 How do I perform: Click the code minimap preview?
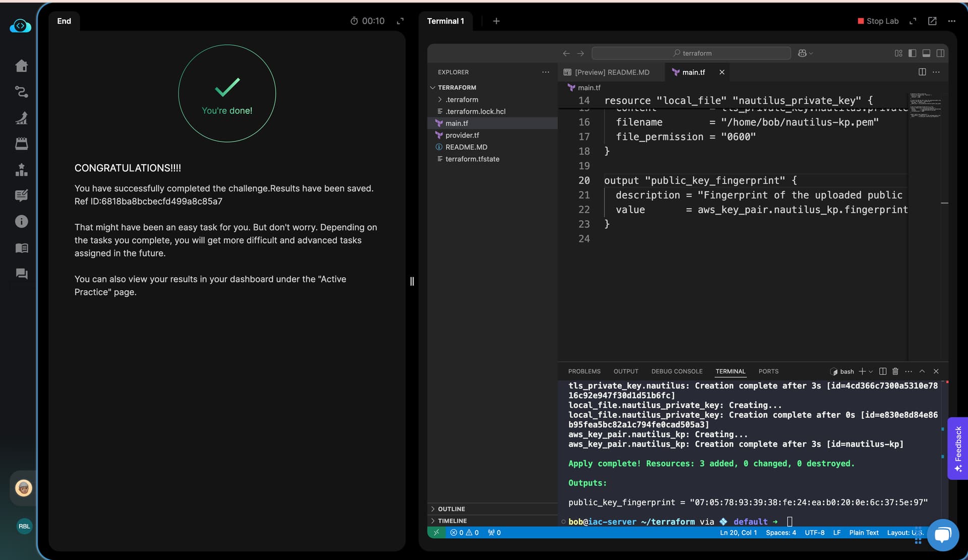coord(925,106)
